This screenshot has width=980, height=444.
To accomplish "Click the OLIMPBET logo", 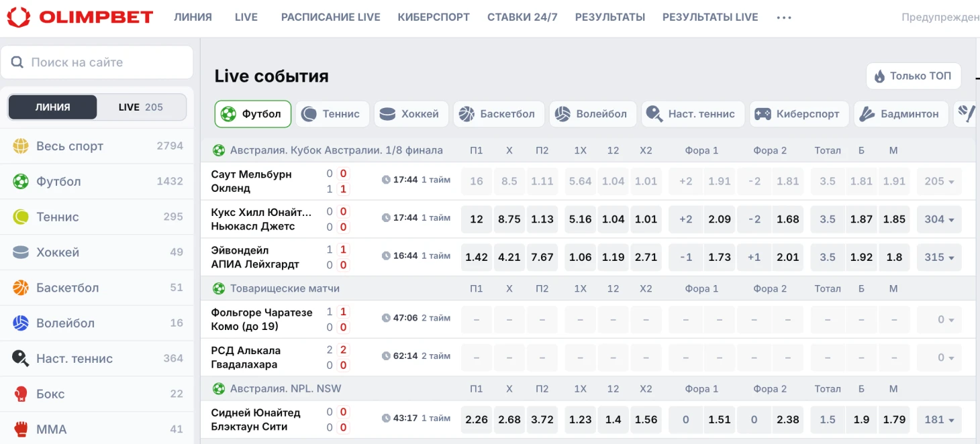I will pos(80,17).
